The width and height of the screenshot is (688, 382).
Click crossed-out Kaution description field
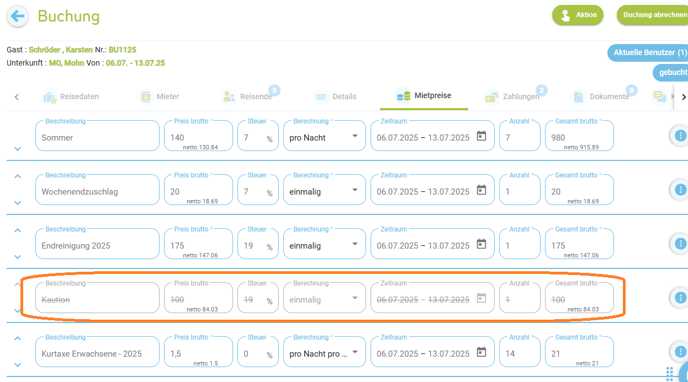point(97,298)
